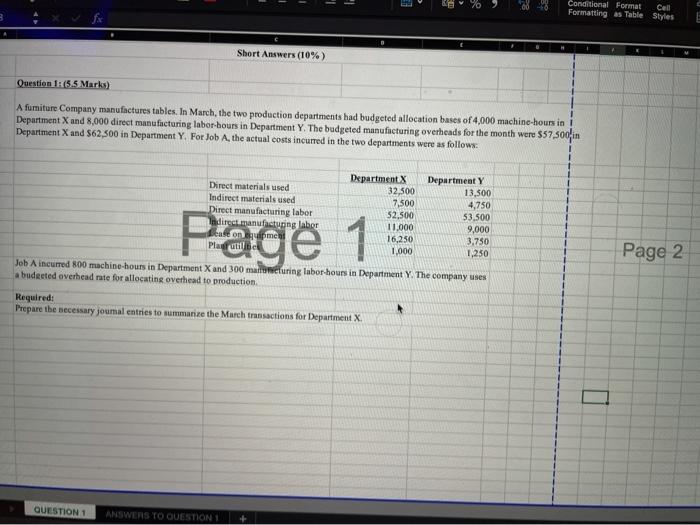Switch to the QUESTION 1 sheet tab
Viewport: 700px width, 525px height.
pos(59,512)
